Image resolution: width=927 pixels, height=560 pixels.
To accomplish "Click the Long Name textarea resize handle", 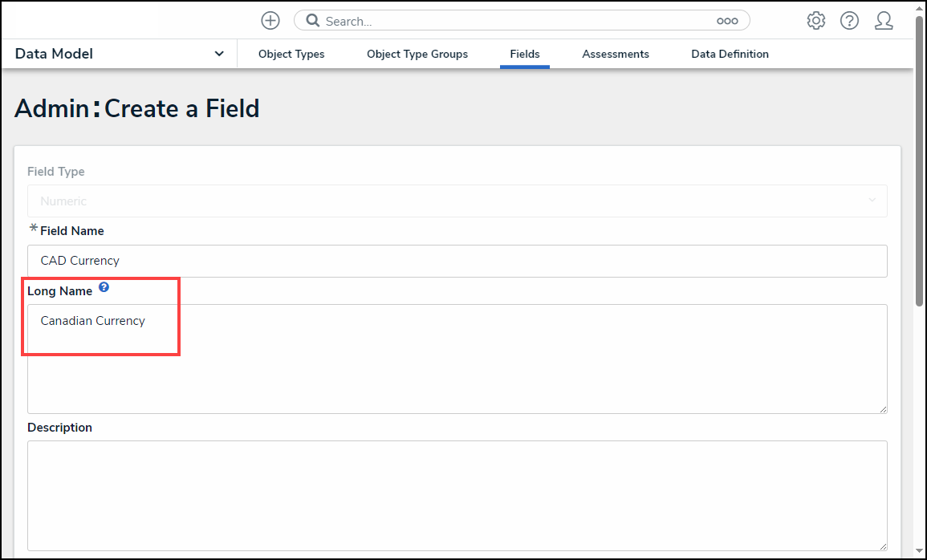I will point(883,409).
